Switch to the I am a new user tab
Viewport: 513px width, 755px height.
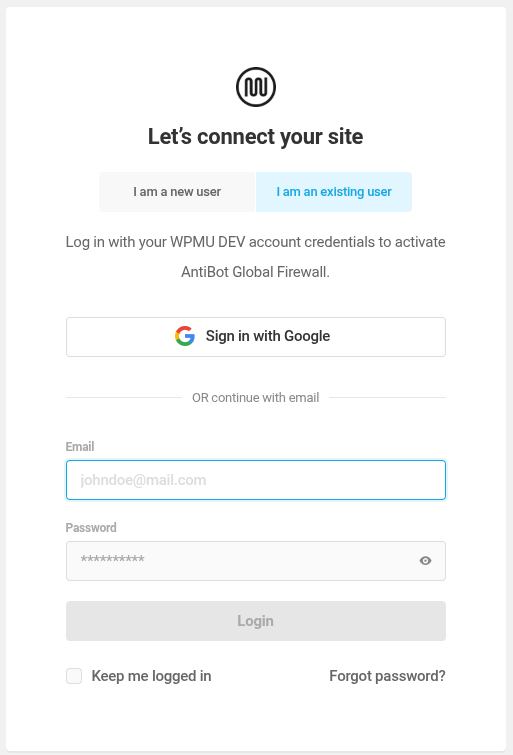[177, 192]
